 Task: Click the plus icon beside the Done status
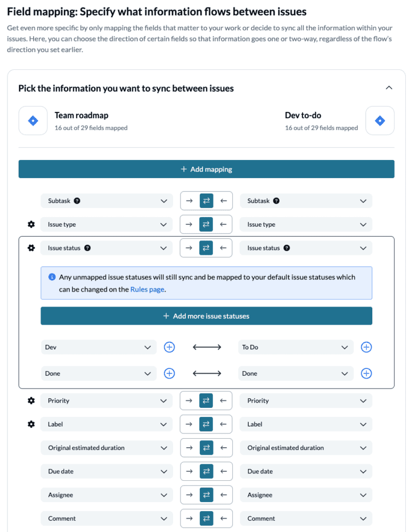coord(169,373)
